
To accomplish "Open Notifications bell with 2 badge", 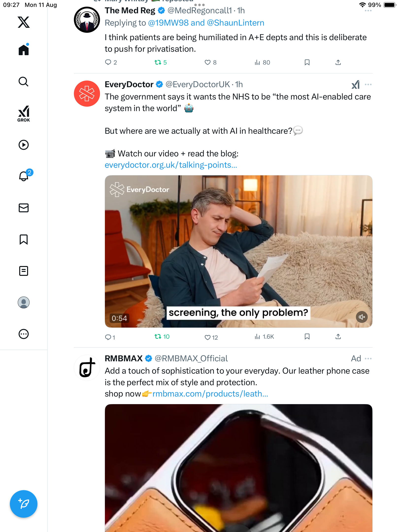I will pos(24,176).
